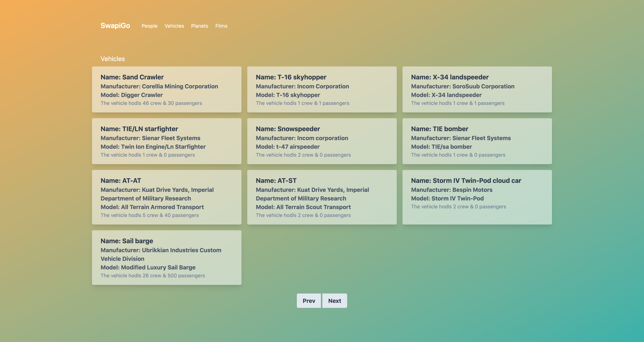Click '26 crew & 500 passengers' line
Viewport: 644px width, 342px height.
(x=153, y=276)
